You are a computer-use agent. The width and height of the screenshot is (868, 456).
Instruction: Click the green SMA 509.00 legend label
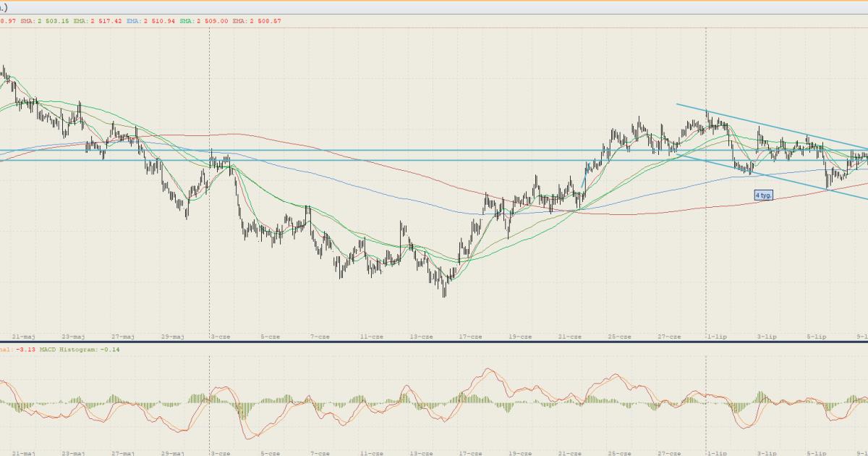204,21
